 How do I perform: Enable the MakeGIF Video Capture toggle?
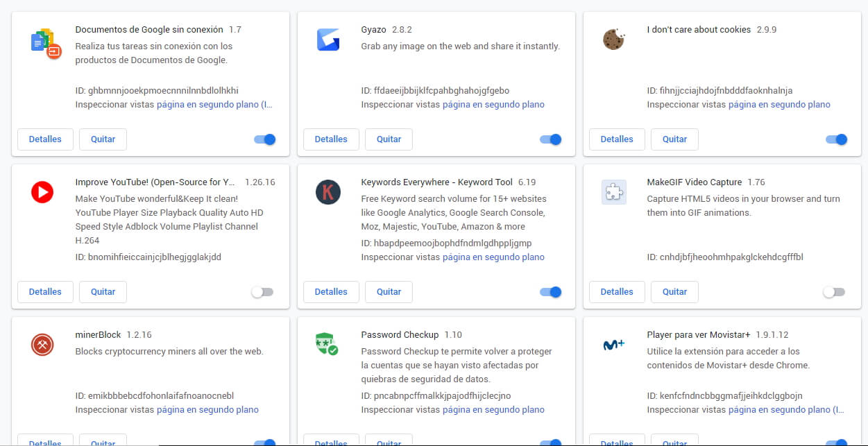coord(834,292)
